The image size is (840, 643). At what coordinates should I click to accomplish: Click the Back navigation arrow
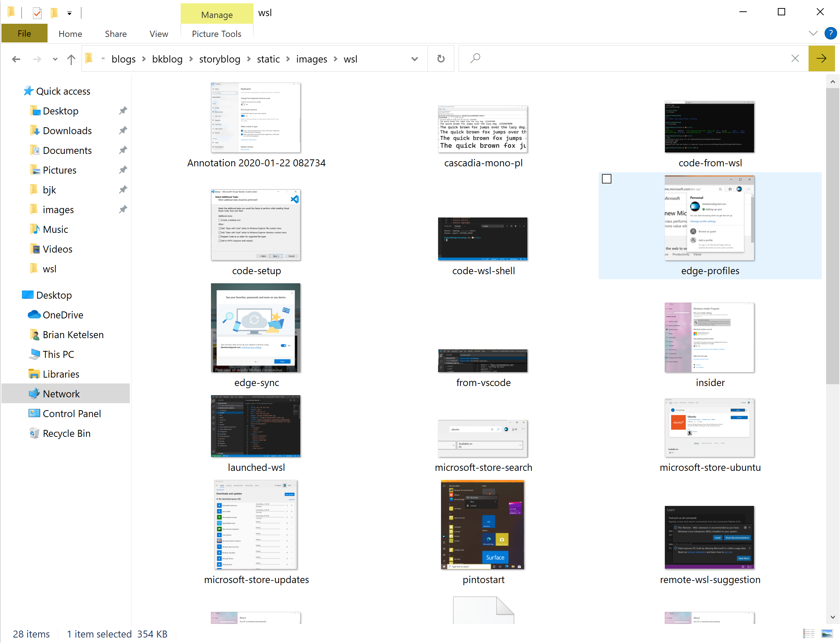click(16, 58)
